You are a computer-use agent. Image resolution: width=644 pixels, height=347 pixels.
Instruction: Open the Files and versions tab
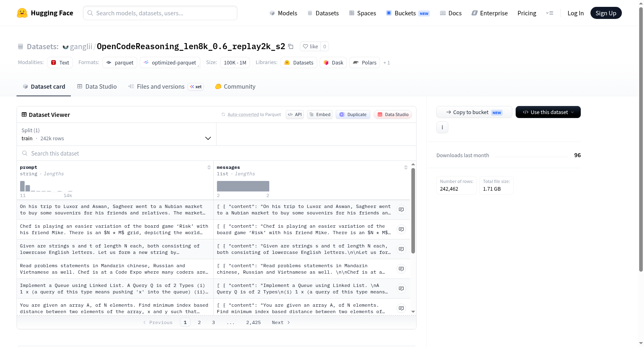165,87
